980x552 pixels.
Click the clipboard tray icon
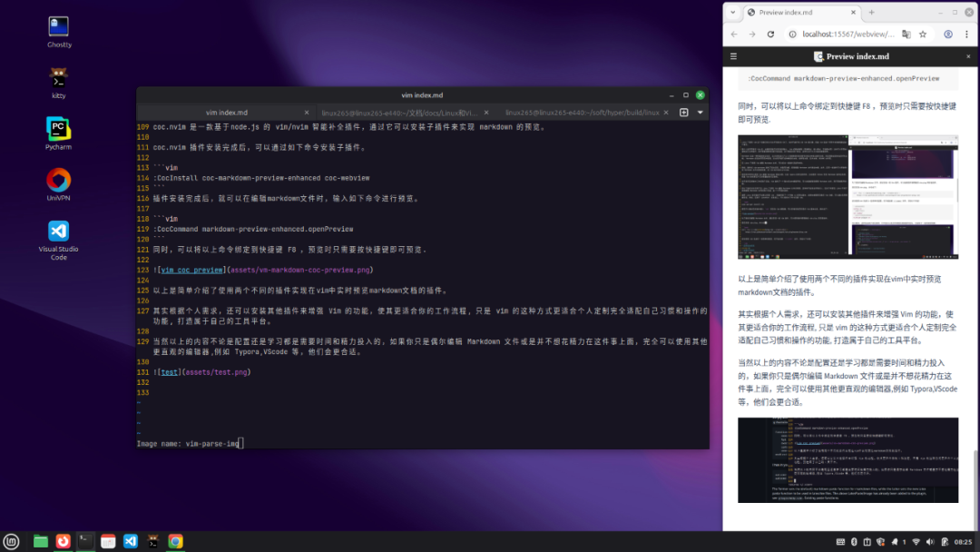click(x=867, y=542)
